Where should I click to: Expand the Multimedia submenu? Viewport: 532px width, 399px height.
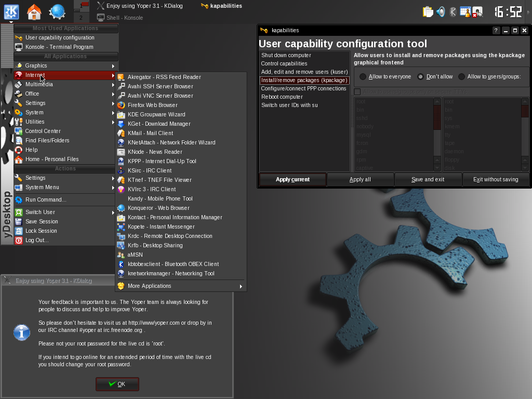coord(66,85)
